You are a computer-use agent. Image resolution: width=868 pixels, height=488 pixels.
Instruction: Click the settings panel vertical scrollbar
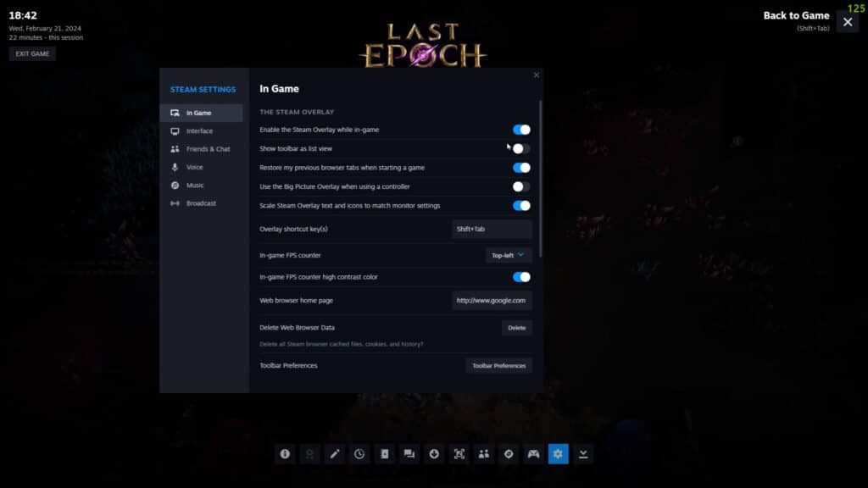(x=540, y=179)
